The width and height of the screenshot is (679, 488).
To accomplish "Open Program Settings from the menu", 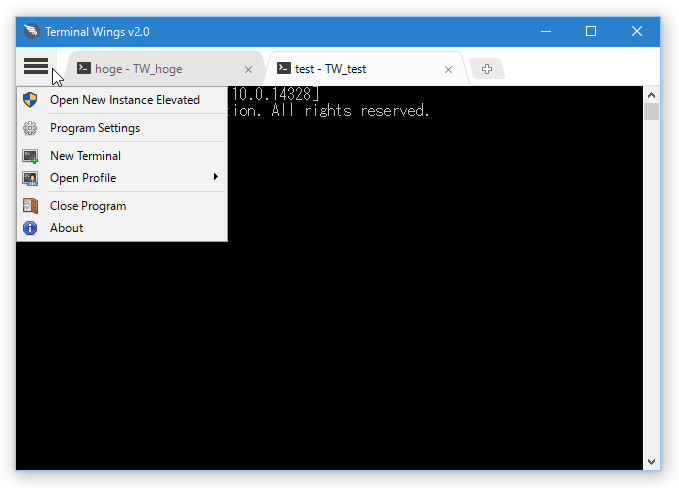I will pyautogui.click(x=122, y=128).
